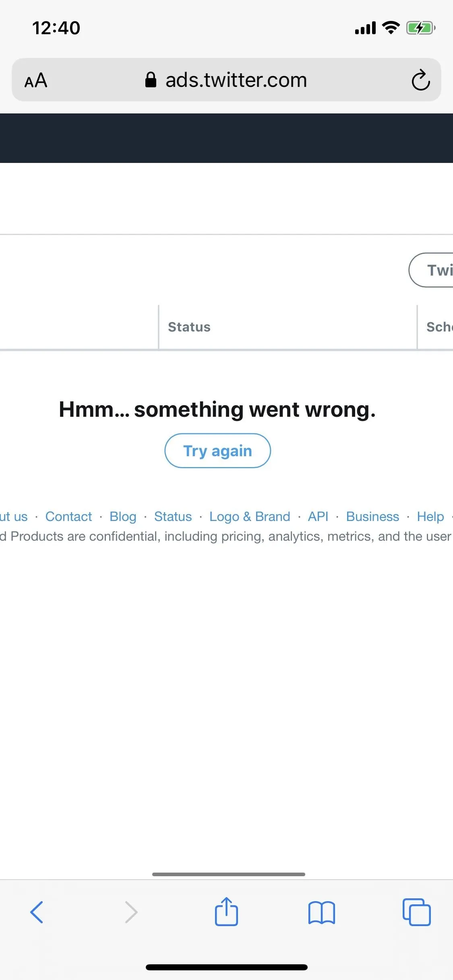Open the Status footer link

click(173, 517)
